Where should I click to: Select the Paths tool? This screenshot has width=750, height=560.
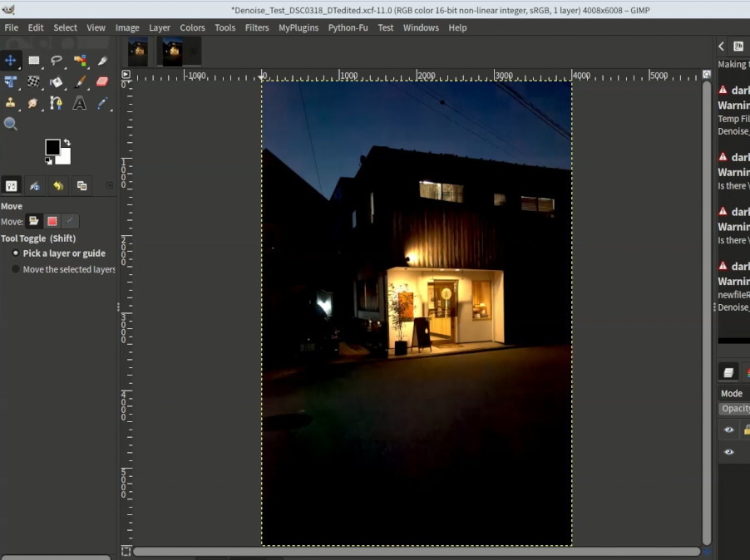pos(57,103)
